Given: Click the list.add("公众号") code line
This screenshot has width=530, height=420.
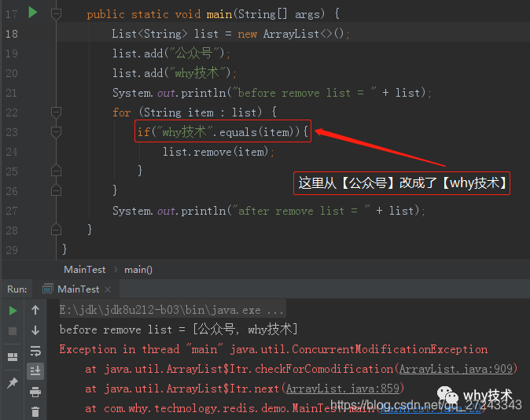Looking at the screenshot, I should pyautogui.click(x=171, y=53).
